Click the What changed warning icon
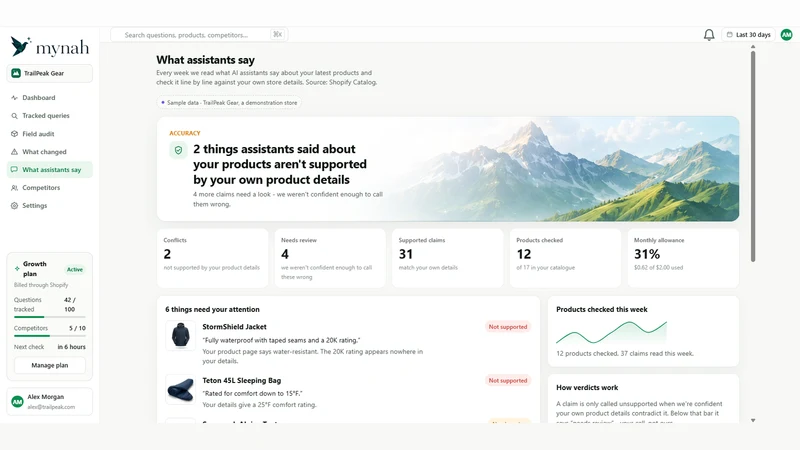800x450 pixels. (14, 152)
